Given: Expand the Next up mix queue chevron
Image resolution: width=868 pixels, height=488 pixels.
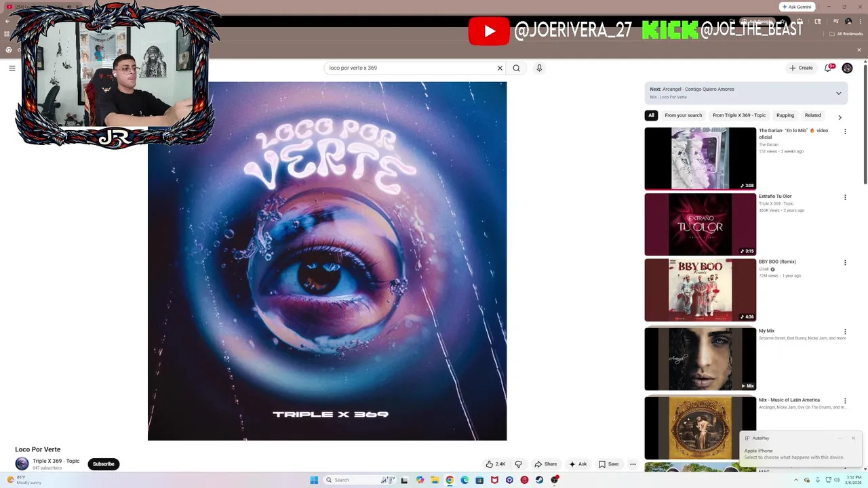Looking at the screenshot, I should [x=838, y=93].
